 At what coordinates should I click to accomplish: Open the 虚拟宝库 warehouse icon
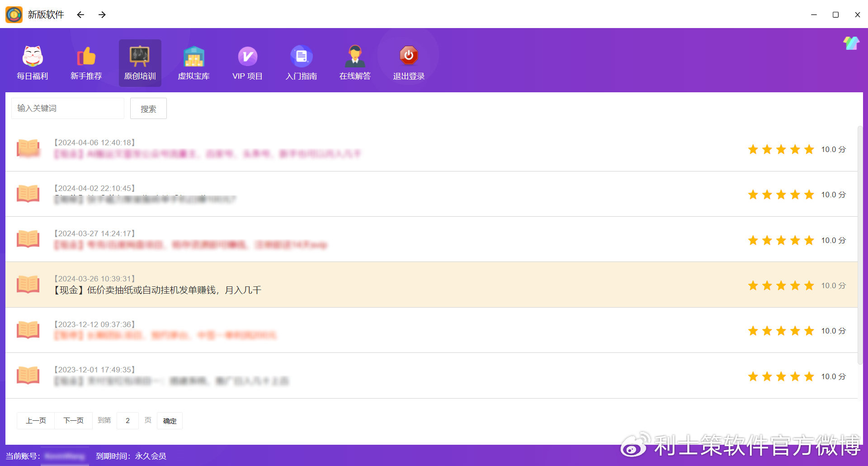click(193, 57)
